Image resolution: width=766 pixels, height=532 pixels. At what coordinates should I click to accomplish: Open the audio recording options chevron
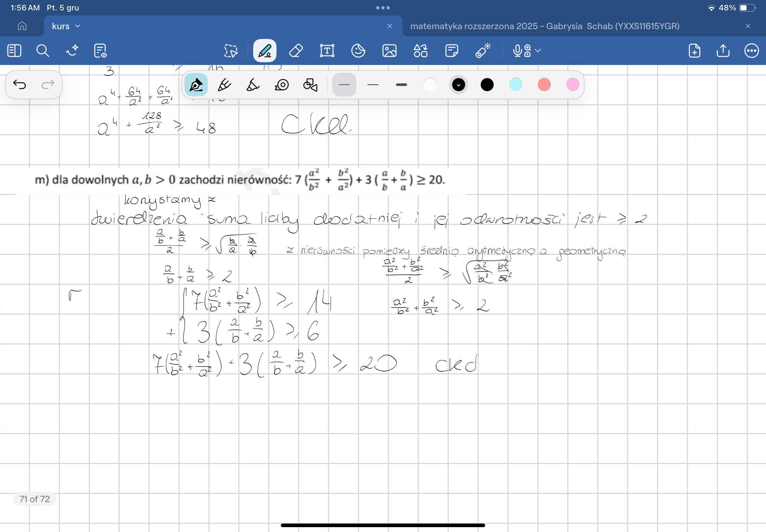tap(537, 51)
